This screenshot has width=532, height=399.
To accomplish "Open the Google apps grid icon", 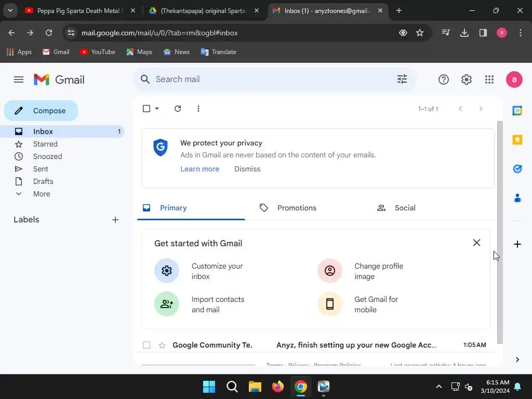I will pos(489,79).
